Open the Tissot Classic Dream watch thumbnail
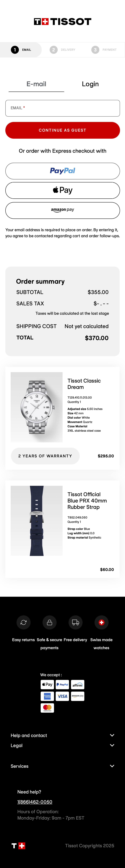 point(37,407)
